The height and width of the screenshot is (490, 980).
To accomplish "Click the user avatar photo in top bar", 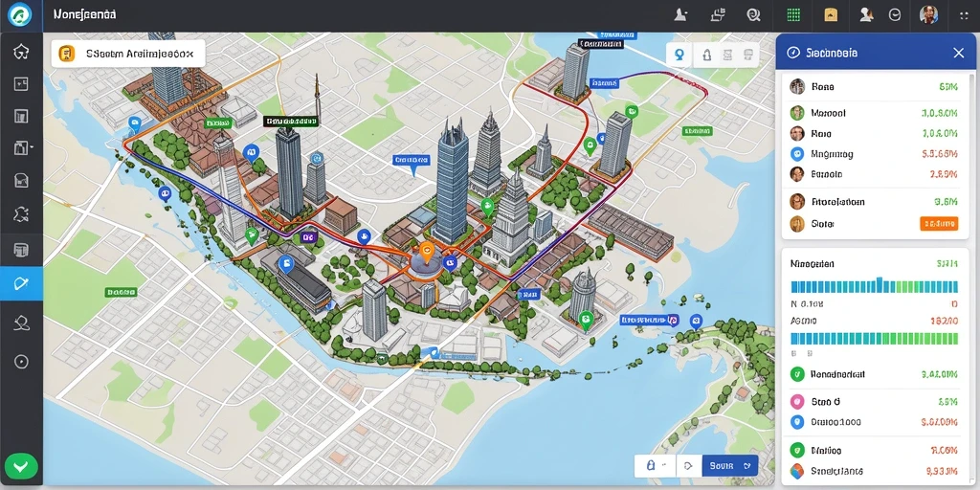I will (x=928, y=15).
